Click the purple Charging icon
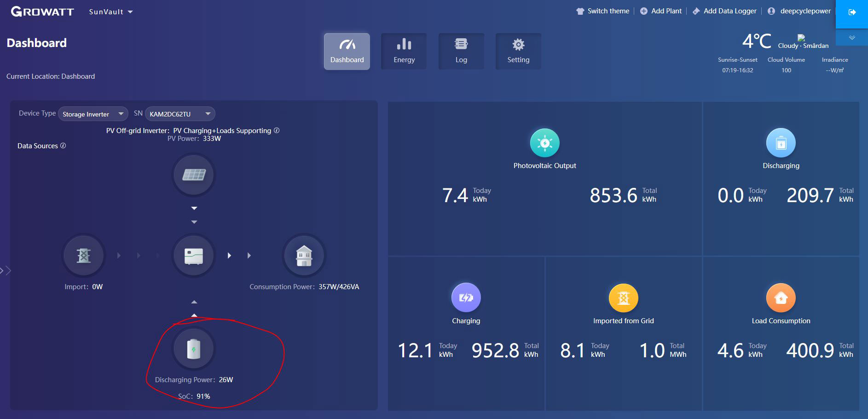868x419 pixels. (x=466, y=298)
